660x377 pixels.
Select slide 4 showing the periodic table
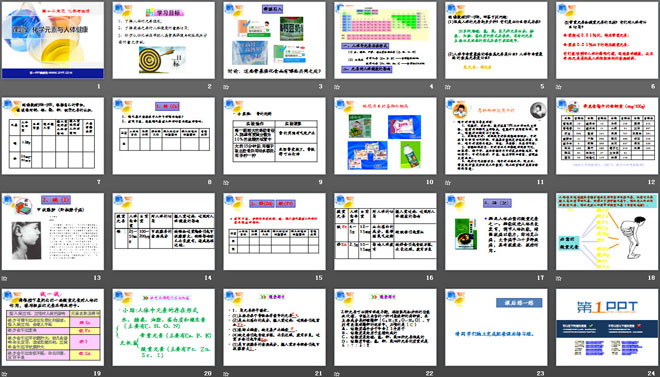[x=385, y=40]
